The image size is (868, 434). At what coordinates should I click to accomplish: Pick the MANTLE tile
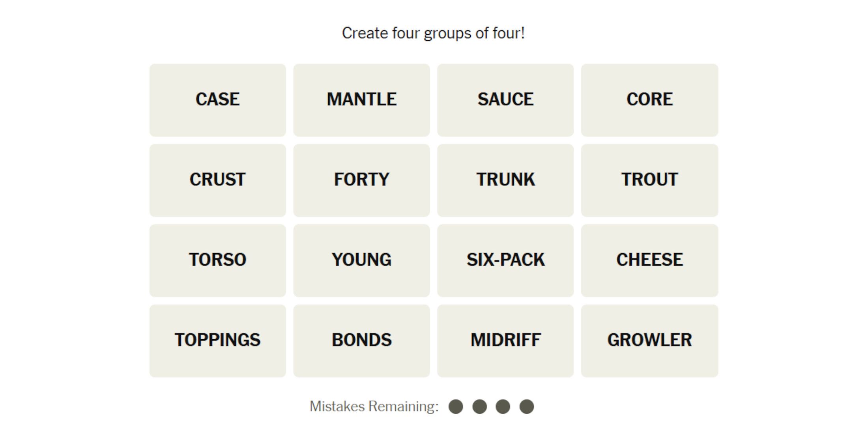(x=361, y=100)
